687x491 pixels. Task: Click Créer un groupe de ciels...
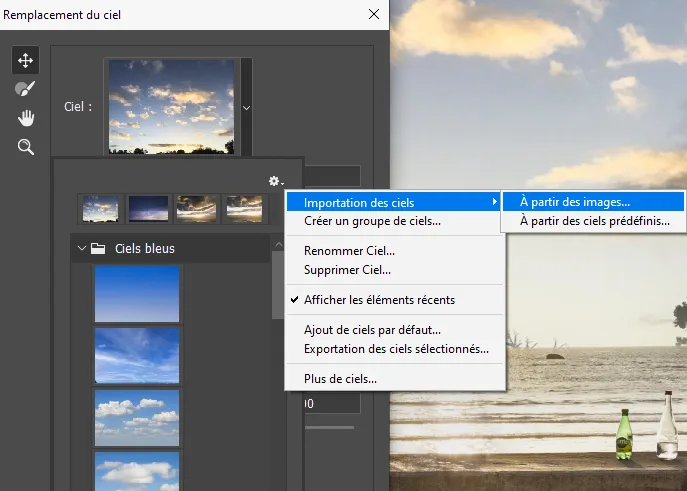tap(372, 221)
